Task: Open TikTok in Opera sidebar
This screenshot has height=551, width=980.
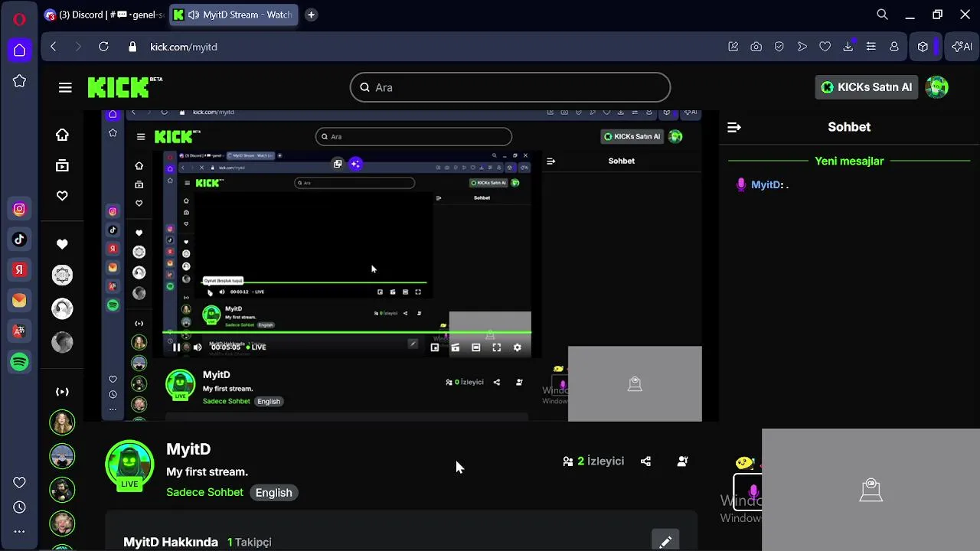Action: tap(20, 240)
